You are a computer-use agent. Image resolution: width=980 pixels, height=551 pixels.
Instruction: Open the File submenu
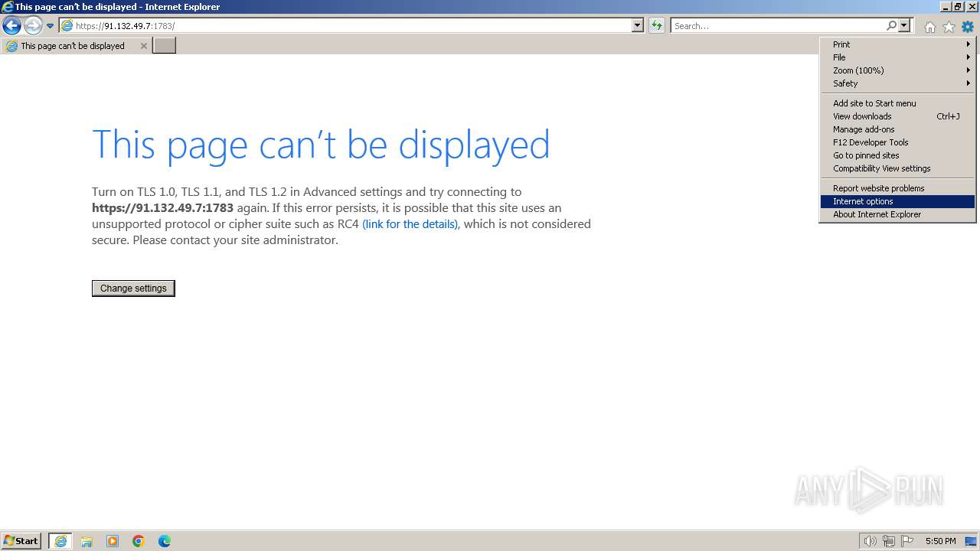897,57
